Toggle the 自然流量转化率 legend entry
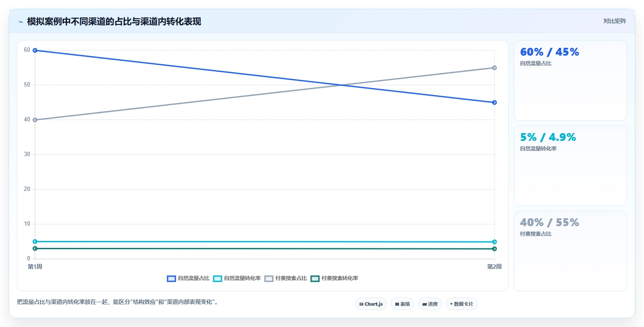Viewport: 644px width, 327px height. (x=237, y=278)
